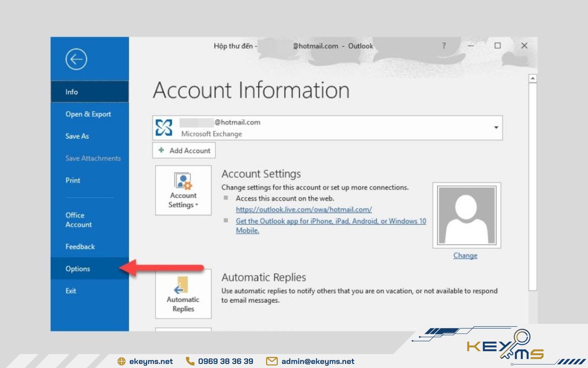Screen dimensions: 588x368
Task: Open the Print page
Action: pos(90,180)
